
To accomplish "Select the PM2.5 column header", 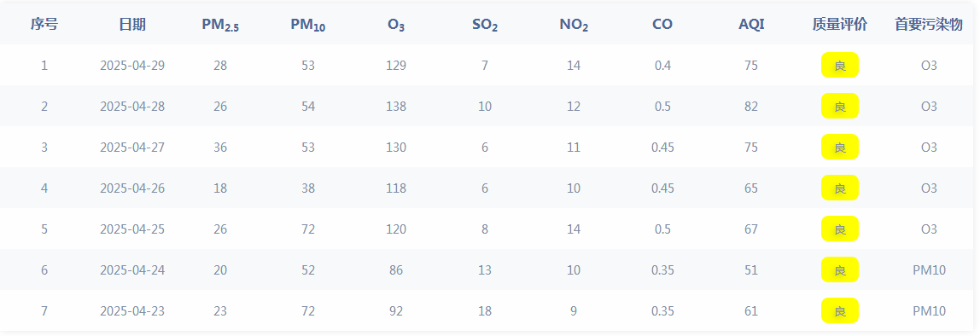I will pyautogui.click(x=220, y=25).
